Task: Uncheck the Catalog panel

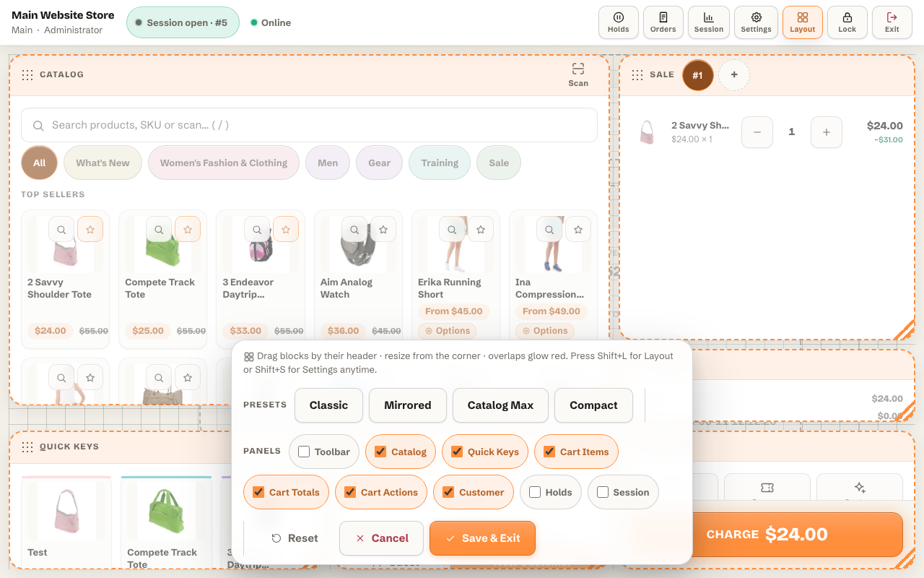Action: (x=380, y=452)
